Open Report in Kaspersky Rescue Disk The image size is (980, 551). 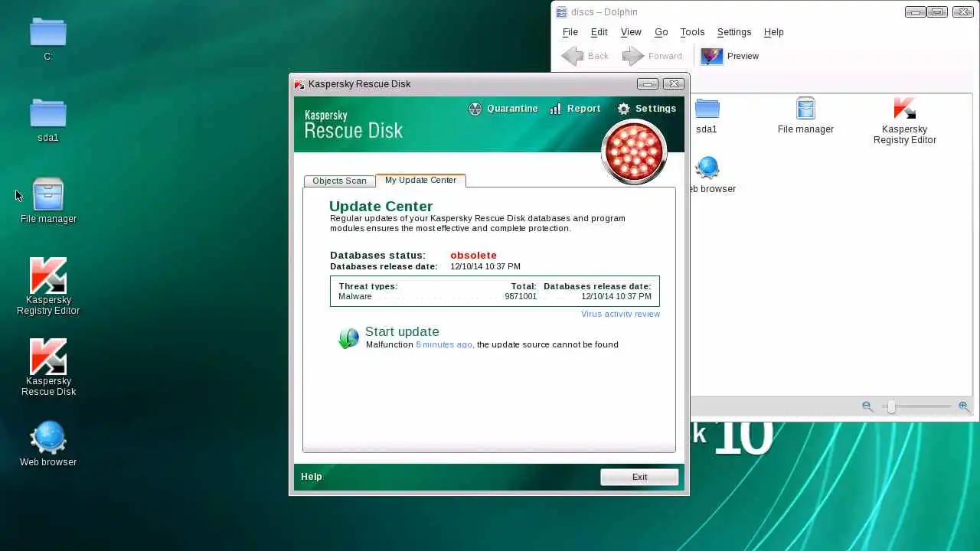tap(574, 109)
